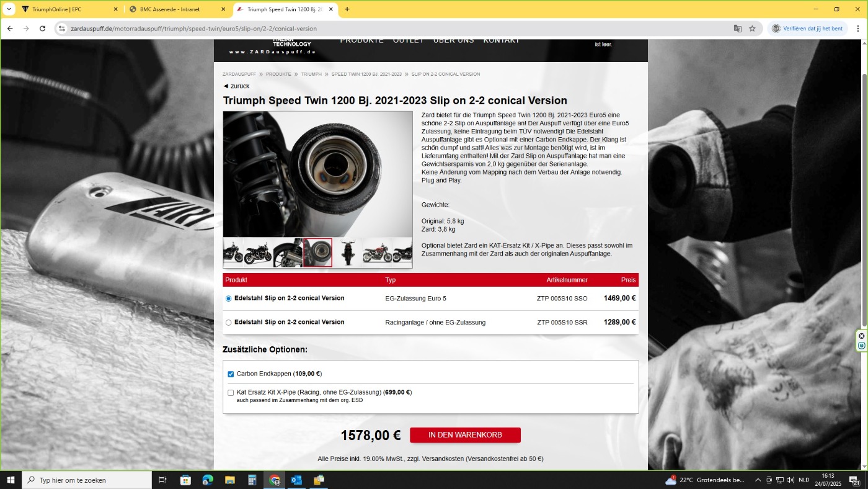This screenshot has width=868, height=489.
Task: Open the Windows Start menu
Action: click(11, 480)
